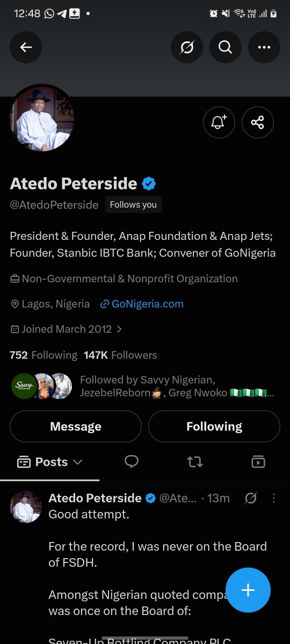Tap the back arrow icon
Viewport: 290px width, 644px height.
[x=26, y=47]
